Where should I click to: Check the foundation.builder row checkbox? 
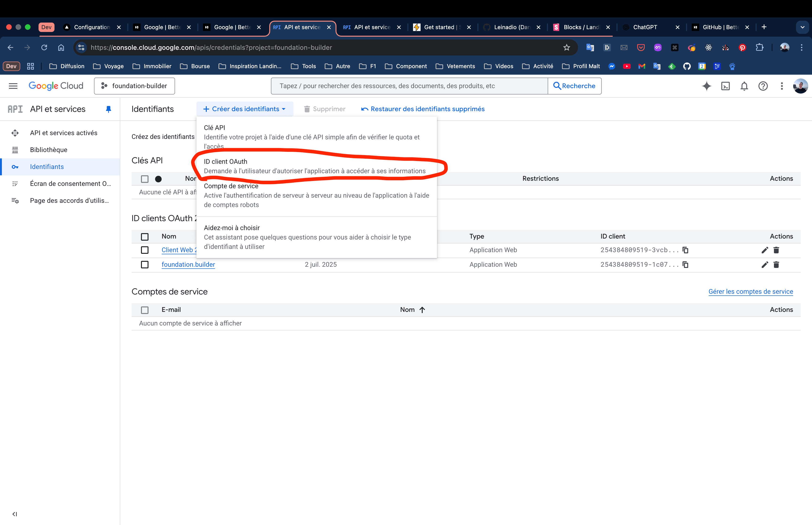click(x=145, y=265)
